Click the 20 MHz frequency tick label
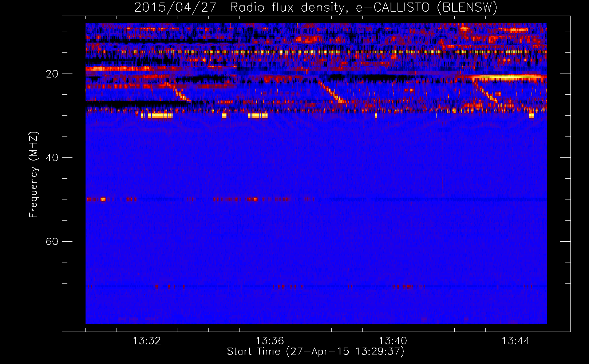 coord(52,74)
